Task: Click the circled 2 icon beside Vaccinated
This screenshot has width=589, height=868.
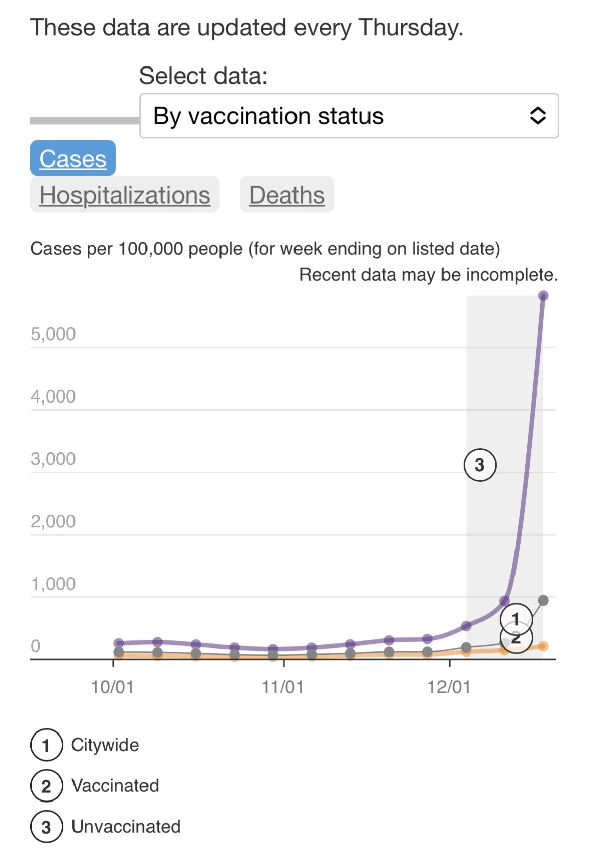Action: pos(46,785)
